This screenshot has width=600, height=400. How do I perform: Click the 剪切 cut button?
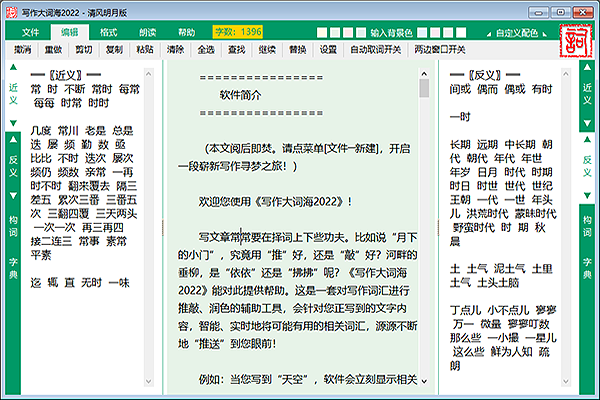pyautogui.click(x=84, y=49)
